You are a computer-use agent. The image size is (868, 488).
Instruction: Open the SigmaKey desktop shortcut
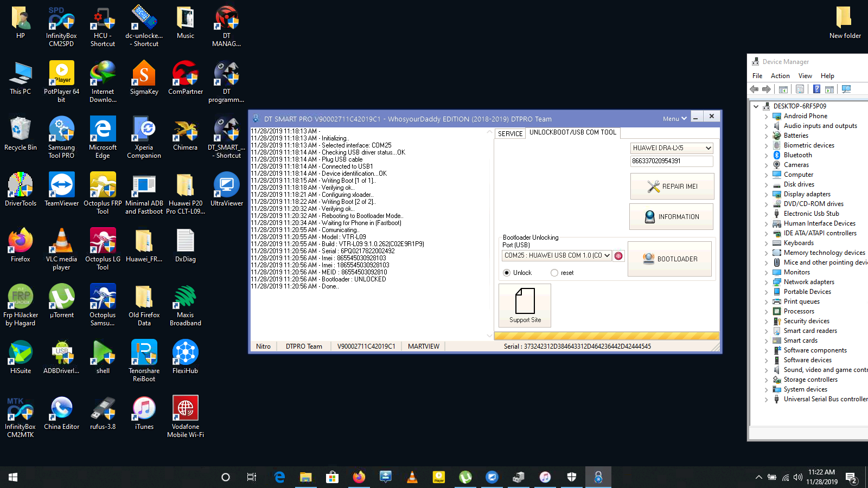pos(144,78)
